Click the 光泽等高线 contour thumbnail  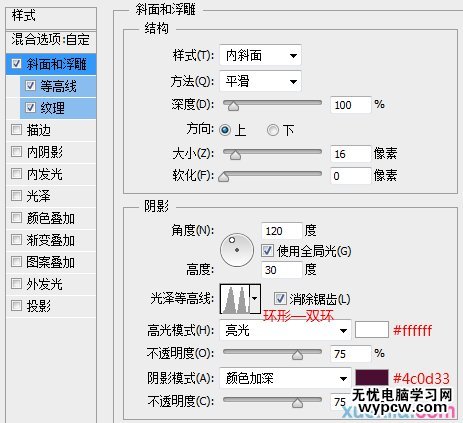[235, 299]
